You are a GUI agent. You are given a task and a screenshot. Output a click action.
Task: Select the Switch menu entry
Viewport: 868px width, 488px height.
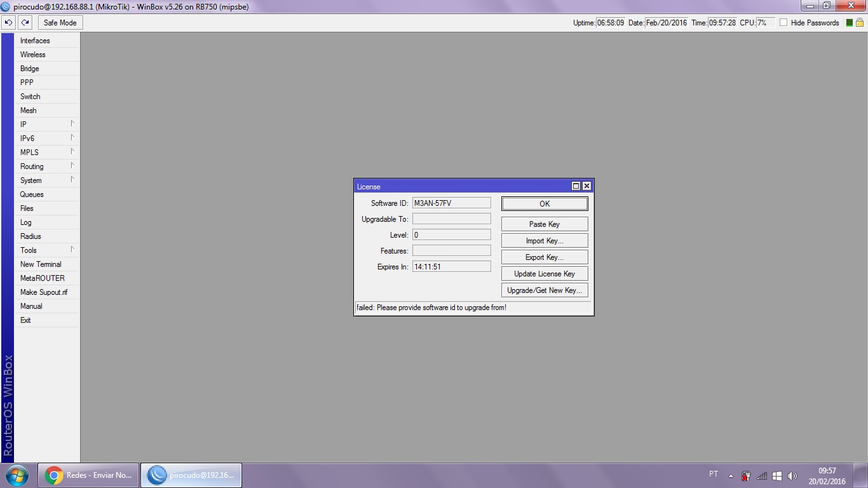(x=47, y=97)
